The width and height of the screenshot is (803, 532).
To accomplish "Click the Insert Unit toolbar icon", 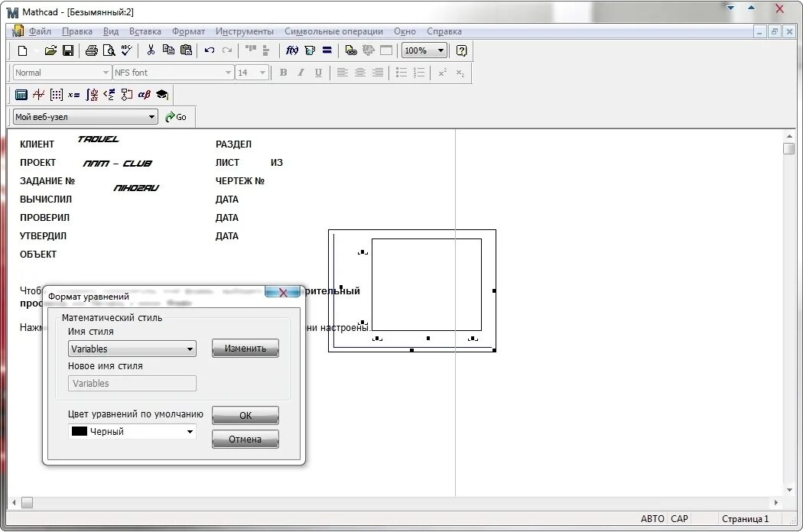I will pyautogui.click(x=309, y=50).
